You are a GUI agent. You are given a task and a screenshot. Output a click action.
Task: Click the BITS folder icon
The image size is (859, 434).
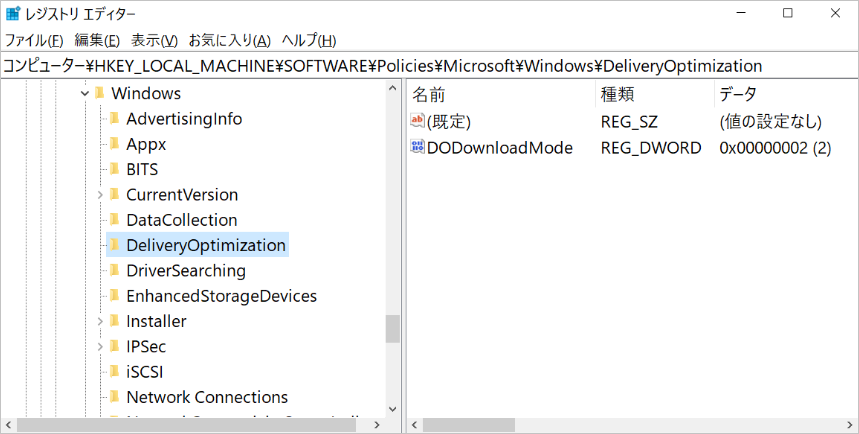114,168
